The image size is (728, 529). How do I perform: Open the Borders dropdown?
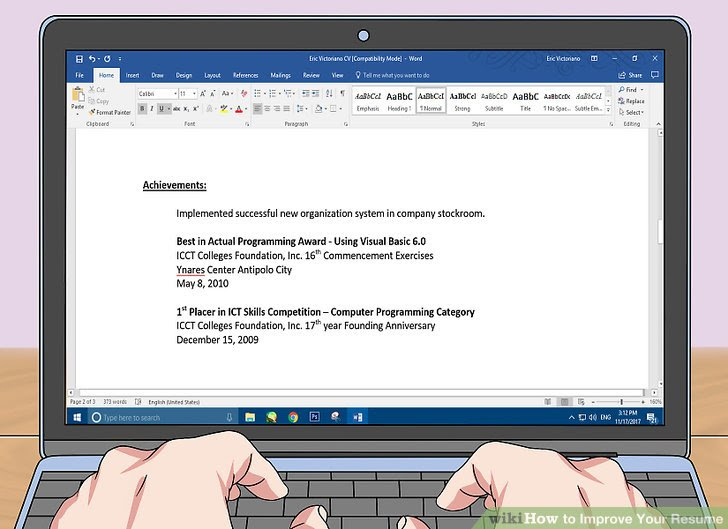click(340, 109)
